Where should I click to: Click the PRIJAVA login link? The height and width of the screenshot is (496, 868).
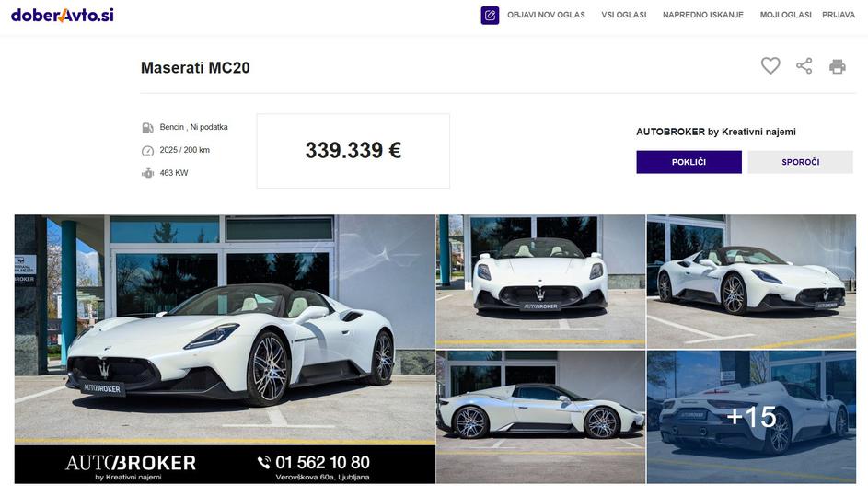839,15
